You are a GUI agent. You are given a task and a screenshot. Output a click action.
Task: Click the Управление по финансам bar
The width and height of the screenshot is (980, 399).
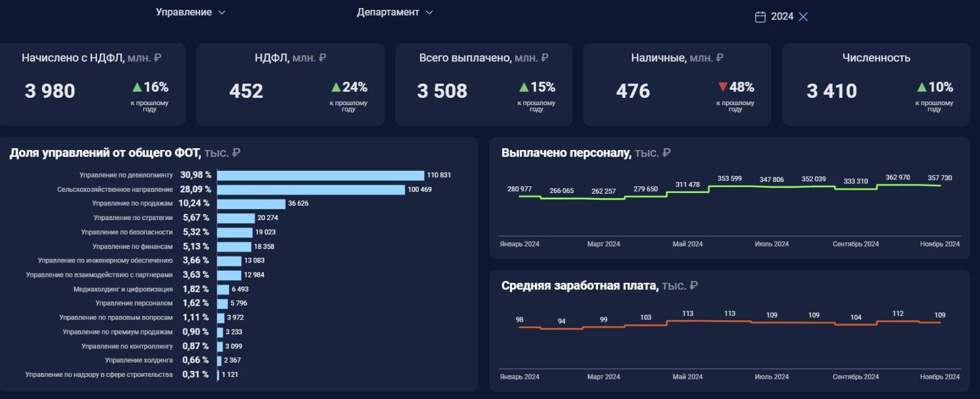[x=234, y=247]
